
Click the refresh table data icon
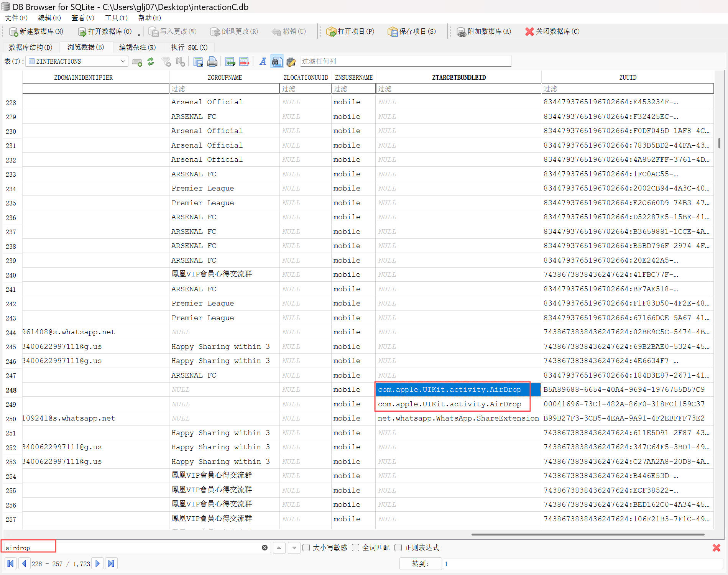point(151,62)
